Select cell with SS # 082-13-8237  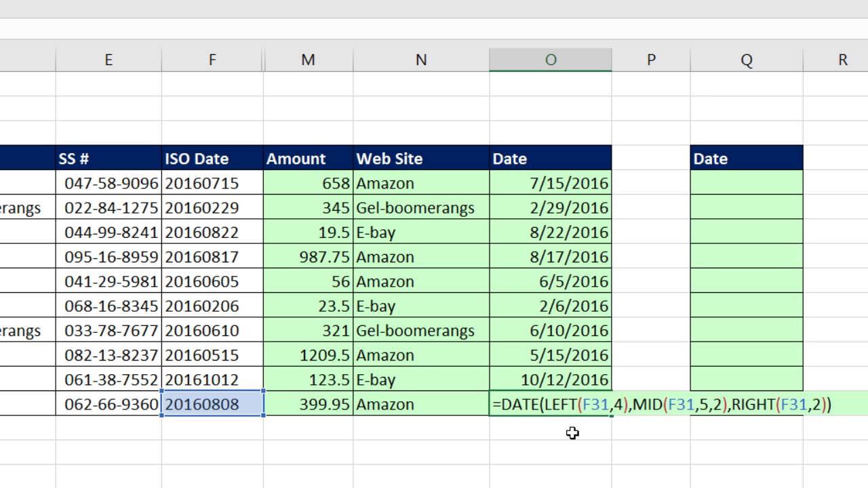click(x=108, y=354)
